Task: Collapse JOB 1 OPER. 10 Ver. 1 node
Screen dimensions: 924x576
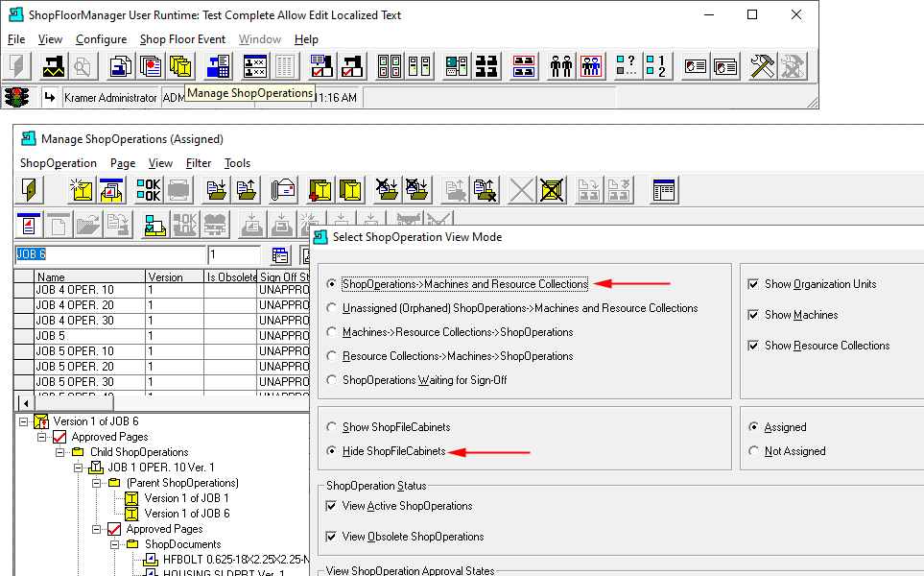Action: (79, 468)
